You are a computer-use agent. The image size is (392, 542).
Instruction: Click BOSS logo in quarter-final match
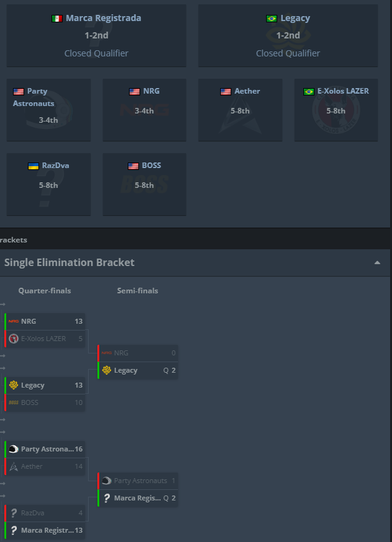pos(14,402)
